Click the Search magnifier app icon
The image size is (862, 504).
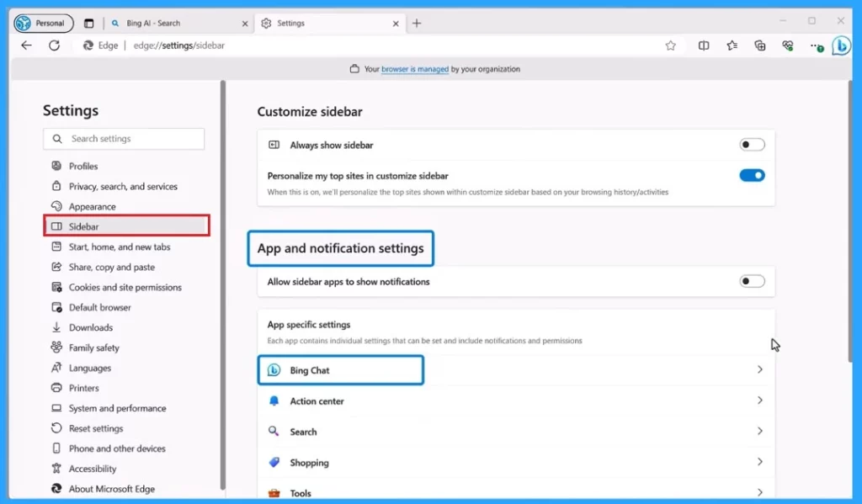tap(274, 432)
